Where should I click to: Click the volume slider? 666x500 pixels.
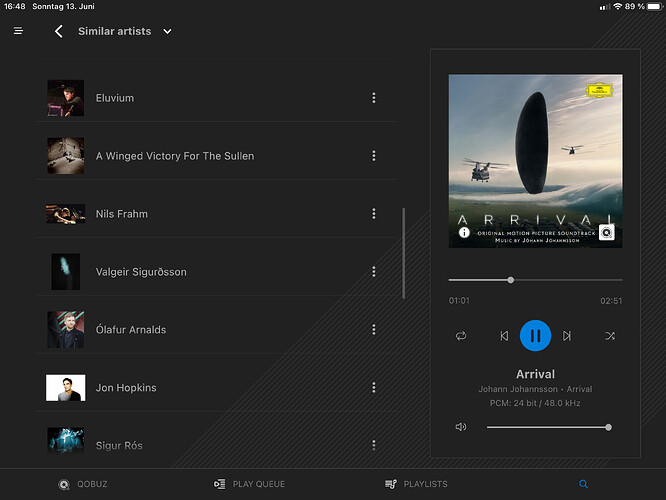(548, 427)
